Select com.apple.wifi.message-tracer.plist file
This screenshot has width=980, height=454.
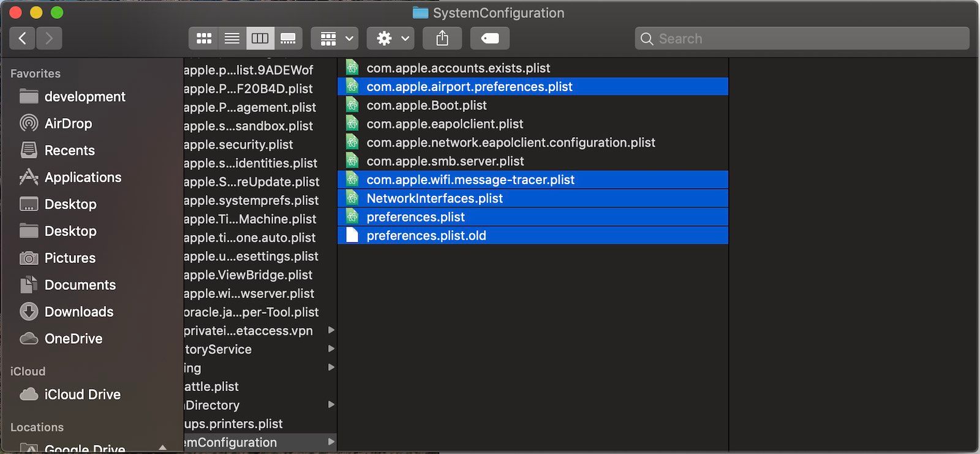tap(533, 180)
